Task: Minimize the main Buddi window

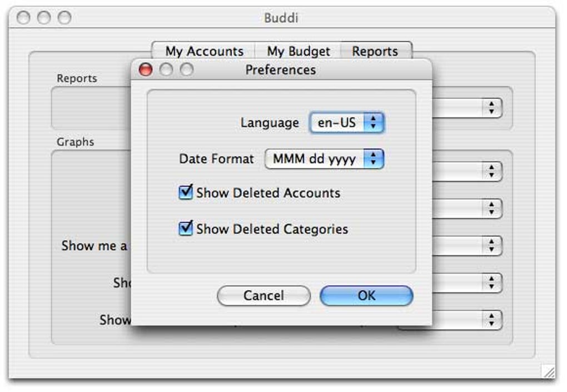Action: 44,17
